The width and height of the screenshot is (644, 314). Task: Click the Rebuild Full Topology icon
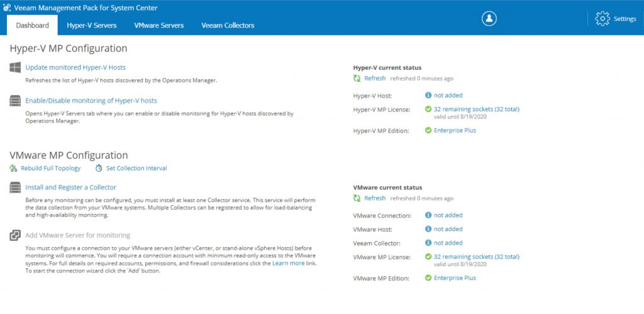[x=13, y=168]
